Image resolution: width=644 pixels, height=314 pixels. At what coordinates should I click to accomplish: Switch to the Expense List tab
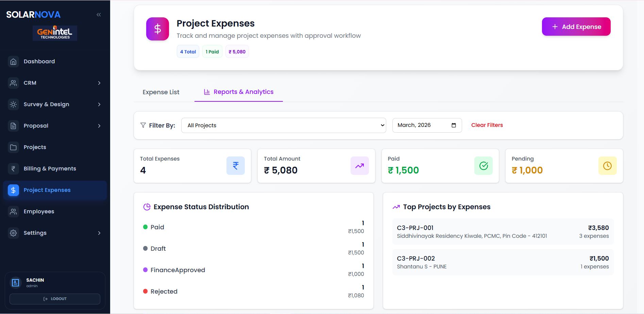pyautogui.click(x=161, y=92)
